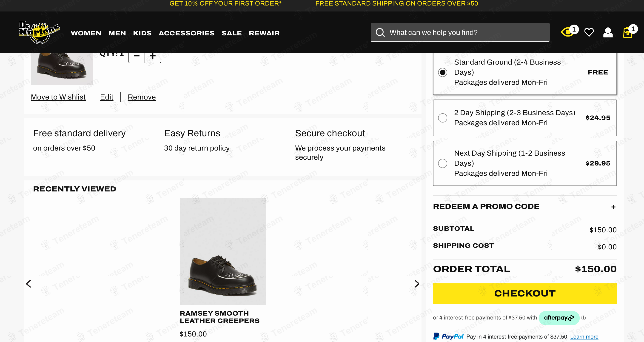
Task: Click the Move to Wishlist link
Action: 58,97
